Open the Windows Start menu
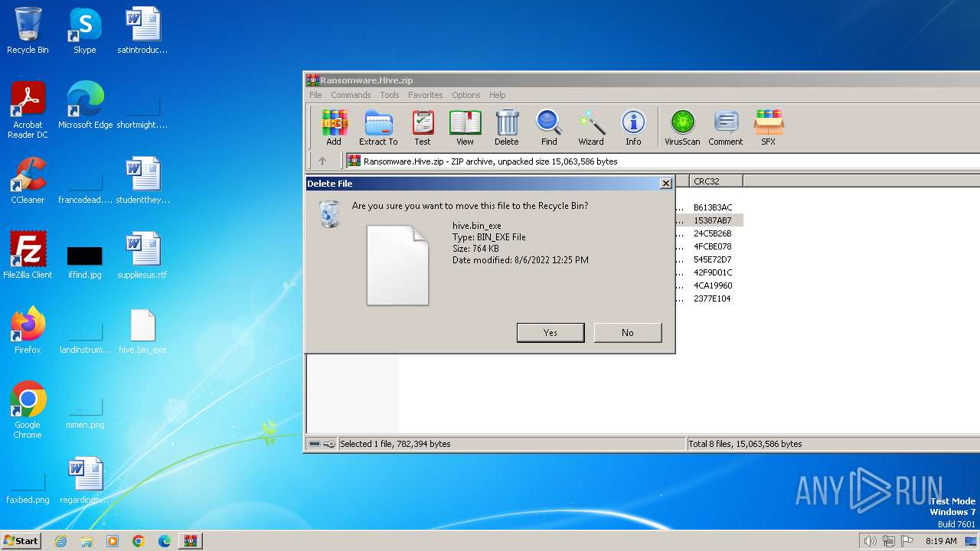 [21, 540]
